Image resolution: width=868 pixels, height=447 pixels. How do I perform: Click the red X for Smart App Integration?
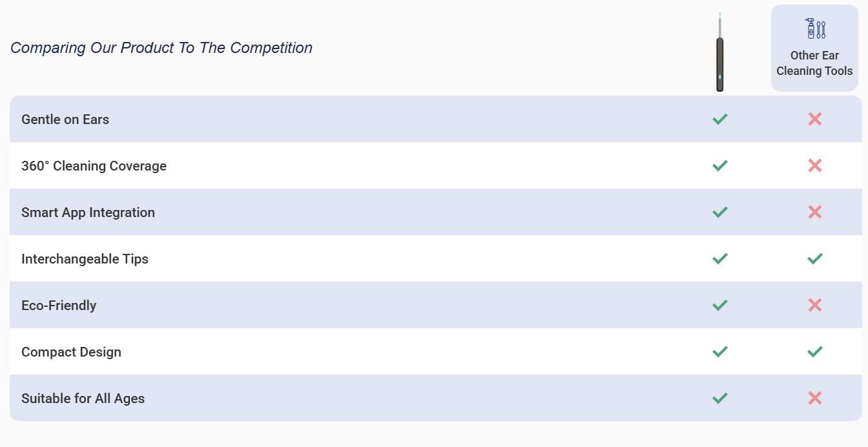(814, 212)
